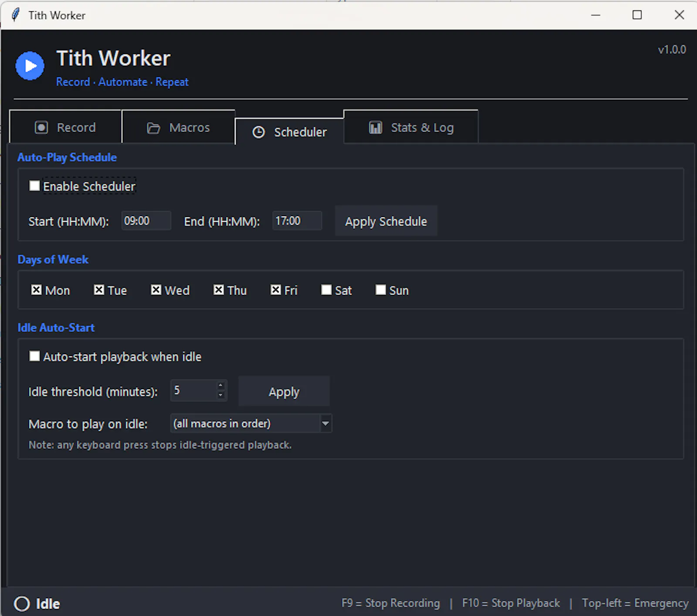Click the 'Idle Auto-Start' section heading
Viewport: 697px width, 616px height.
pos(56,328)
